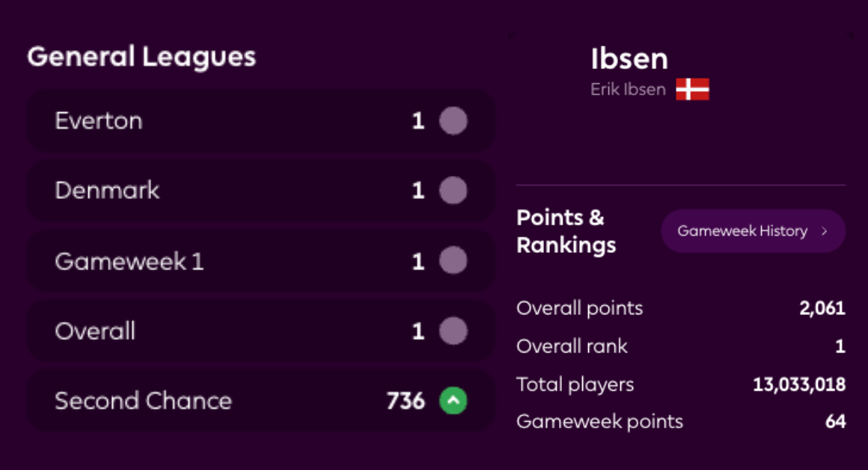Click the manager name Erik Ibsen
This screenshot has width=868, height=470.
628,89
